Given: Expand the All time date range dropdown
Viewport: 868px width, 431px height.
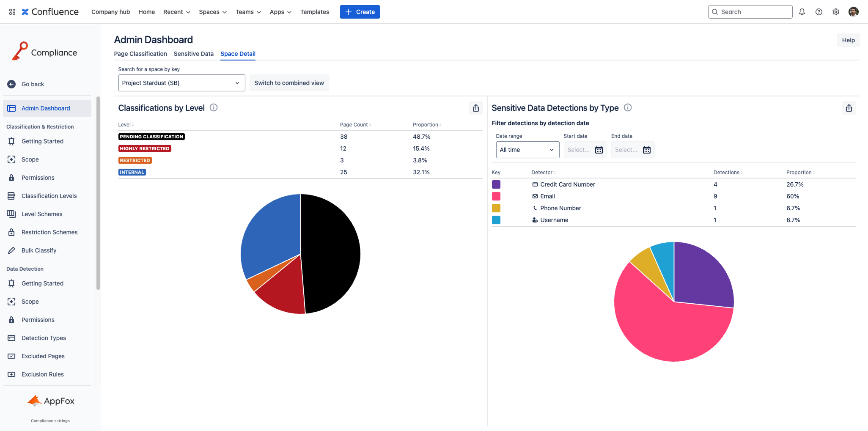Looking at the screenshot, I should tap(527, 150).
